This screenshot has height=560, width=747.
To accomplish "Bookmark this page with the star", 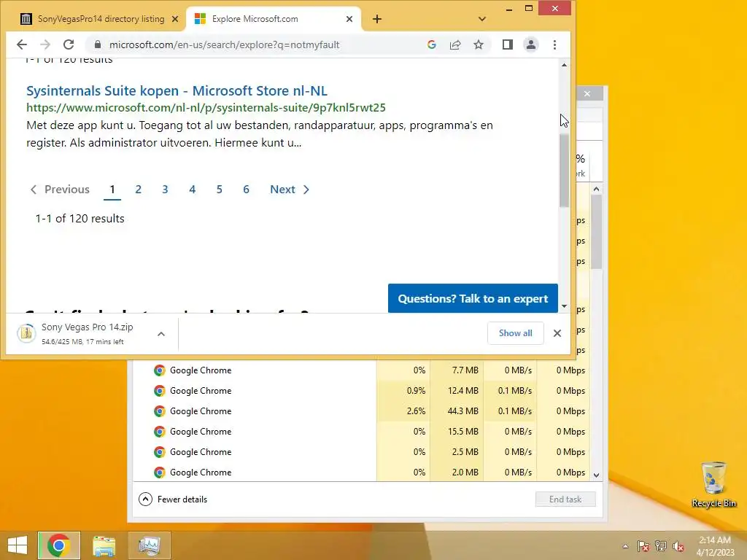I will (x=479, y=44).
